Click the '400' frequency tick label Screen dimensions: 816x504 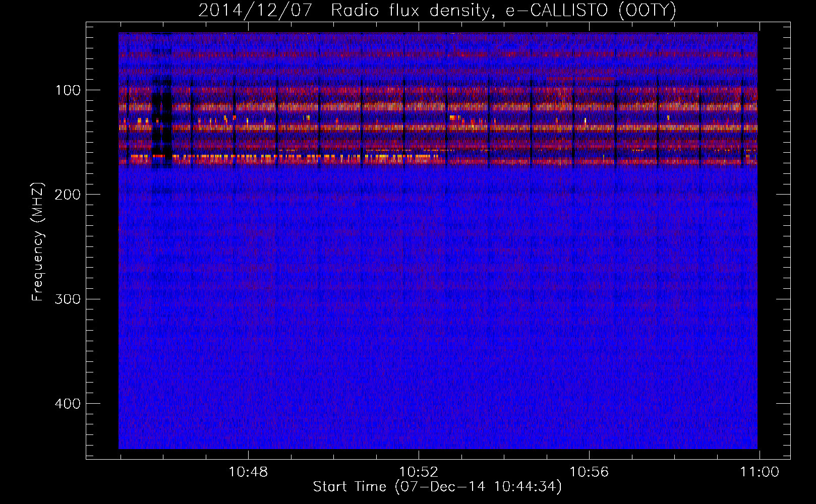68,404
